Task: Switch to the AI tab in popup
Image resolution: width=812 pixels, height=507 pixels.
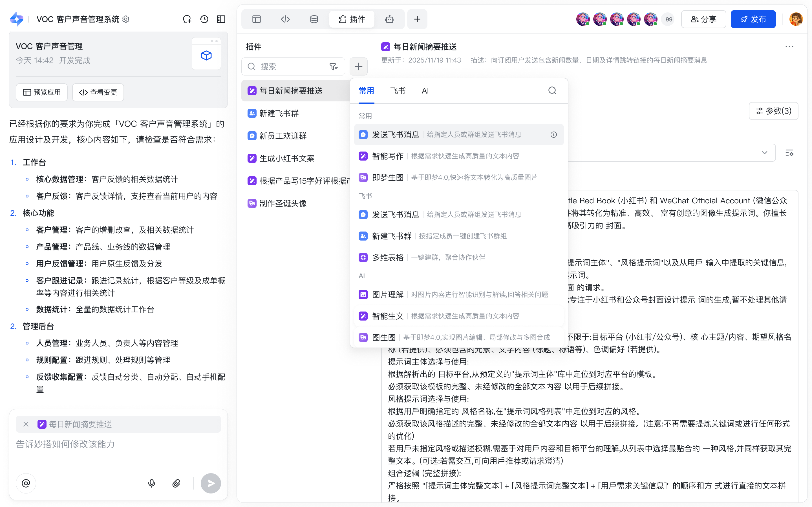Action: click(x=425, y=91)
